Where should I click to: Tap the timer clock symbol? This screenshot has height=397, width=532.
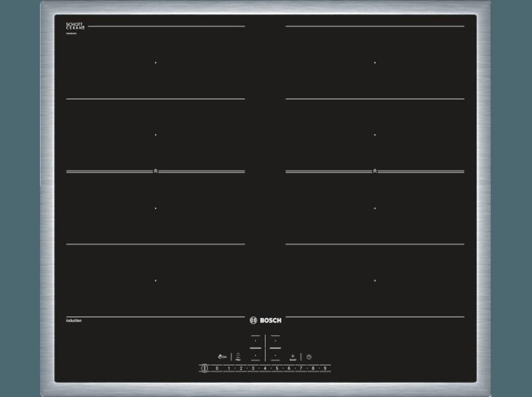pos(309,357)
